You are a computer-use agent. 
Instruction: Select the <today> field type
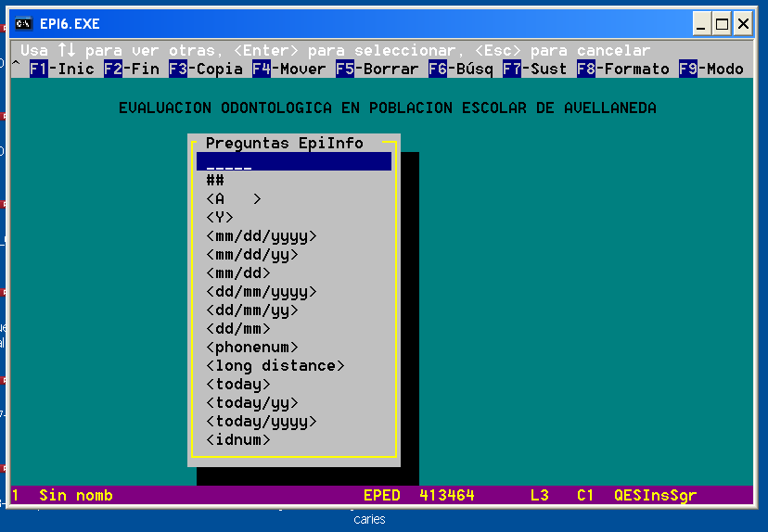point(238,385)
